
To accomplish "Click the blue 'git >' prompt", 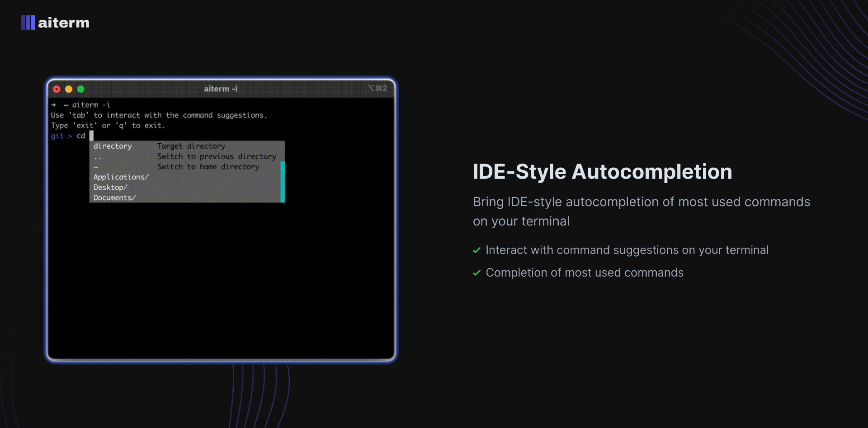I will click(61, 136).
